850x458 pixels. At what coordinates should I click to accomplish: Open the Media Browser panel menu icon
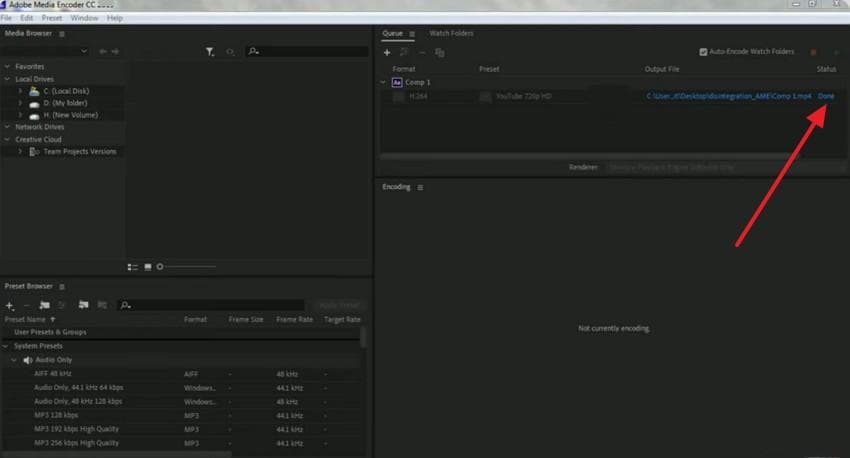click(62, 34)
